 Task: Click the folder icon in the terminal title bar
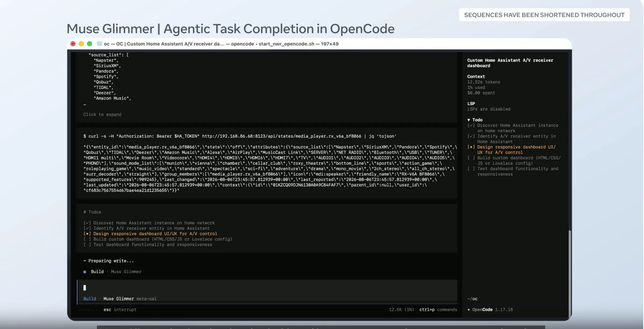pos(99,44)
